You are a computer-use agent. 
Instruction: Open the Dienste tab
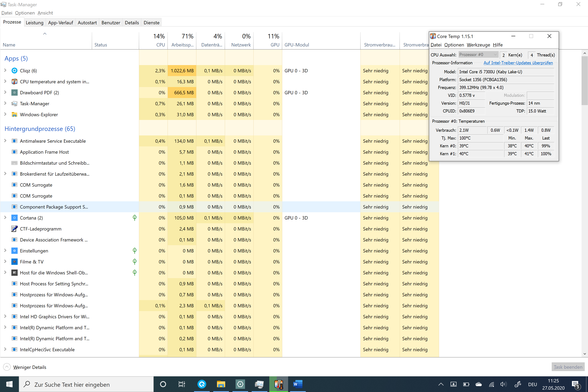[152, 23]
